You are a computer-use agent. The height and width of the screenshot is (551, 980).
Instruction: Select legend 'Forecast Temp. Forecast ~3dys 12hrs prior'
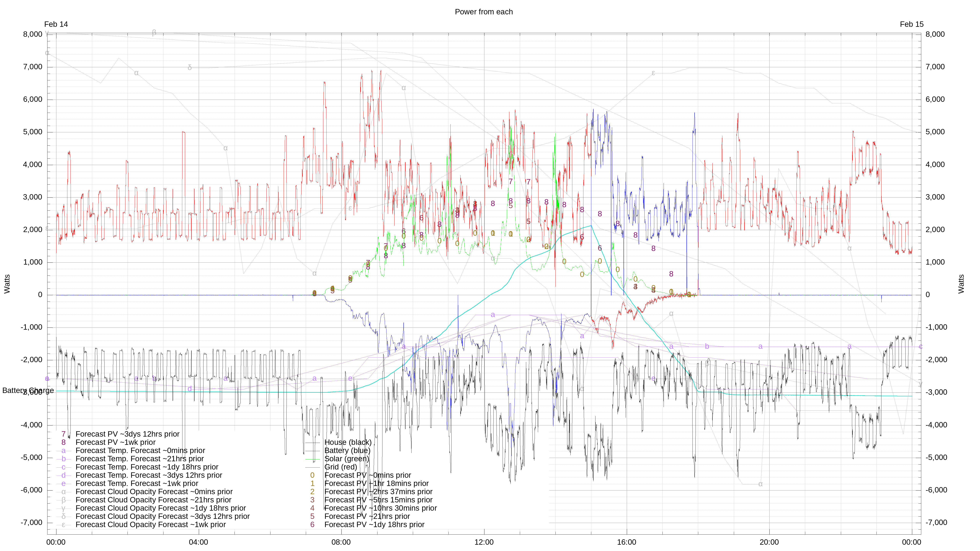click(149, 475)
